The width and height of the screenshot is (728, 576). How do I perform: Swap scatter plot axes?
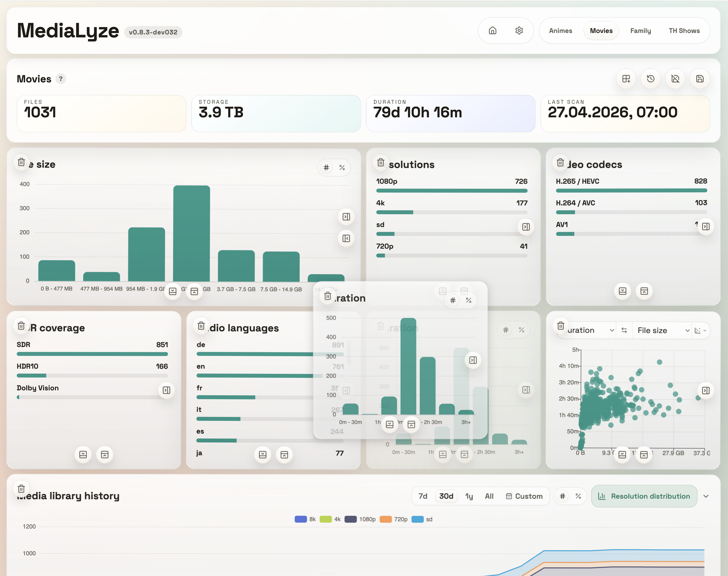pyautogui.click(x=624, y=331)
